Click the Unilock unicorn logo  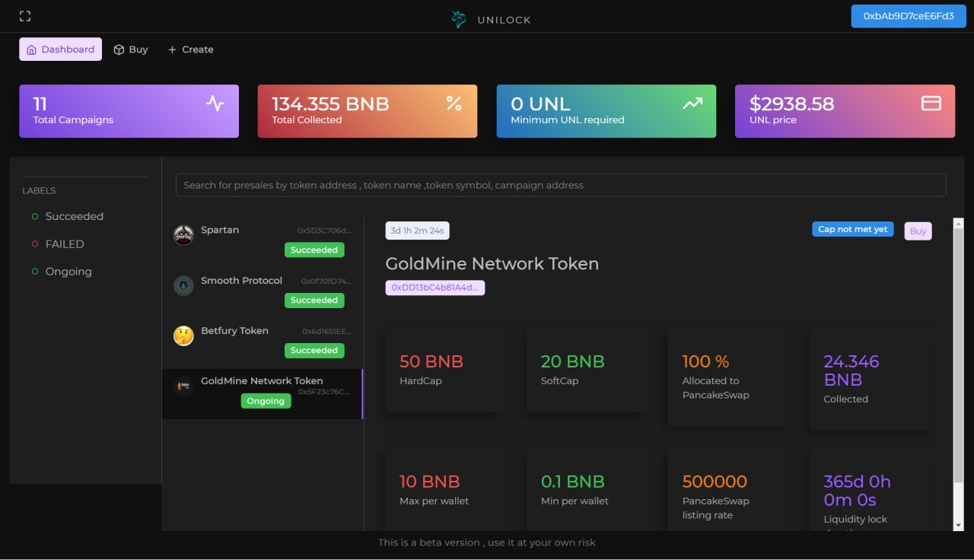(459, 20)
